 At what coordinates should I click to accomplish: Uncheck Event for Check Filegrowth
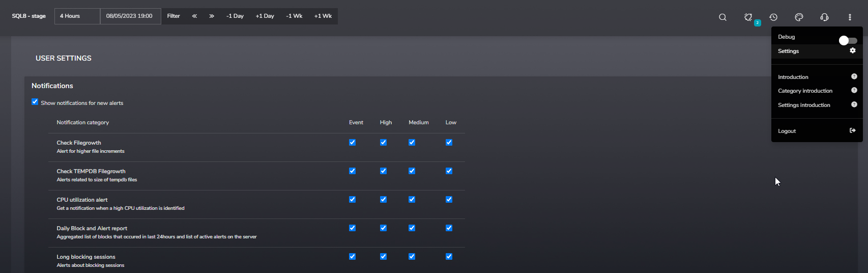[x=352, y=143]
